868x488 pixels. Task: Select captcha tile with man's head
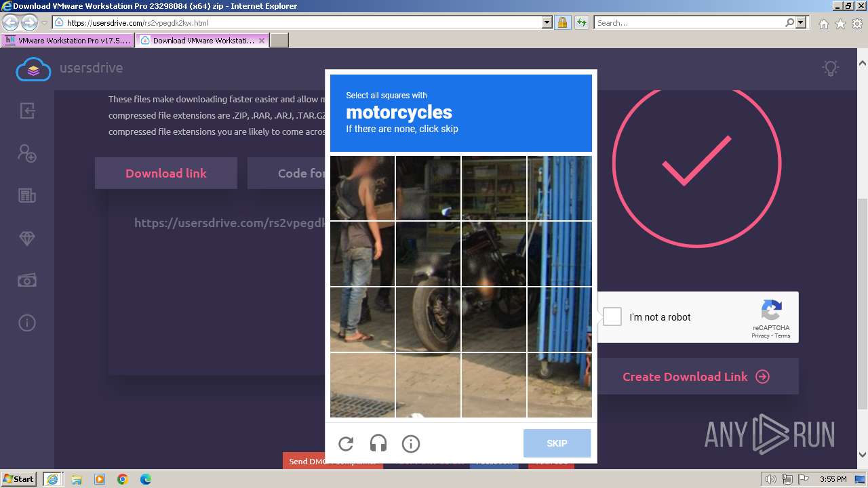362,188
